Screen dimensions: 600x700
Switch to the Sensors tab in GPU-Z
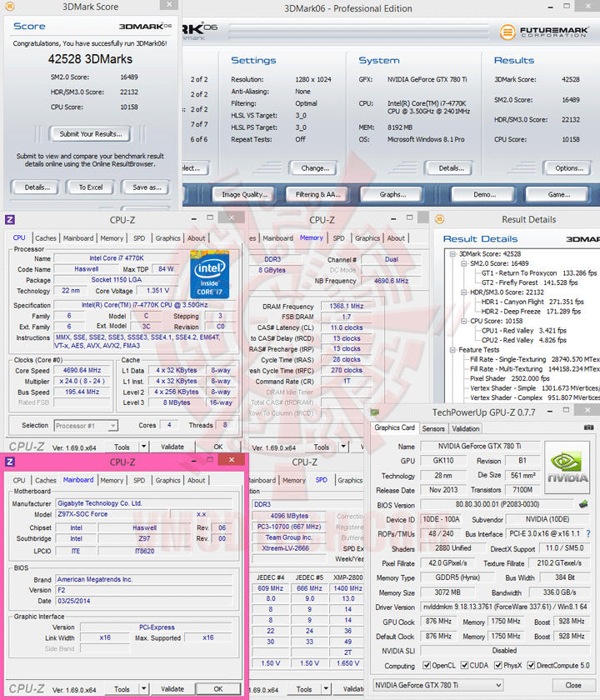[x=433, y=428]
